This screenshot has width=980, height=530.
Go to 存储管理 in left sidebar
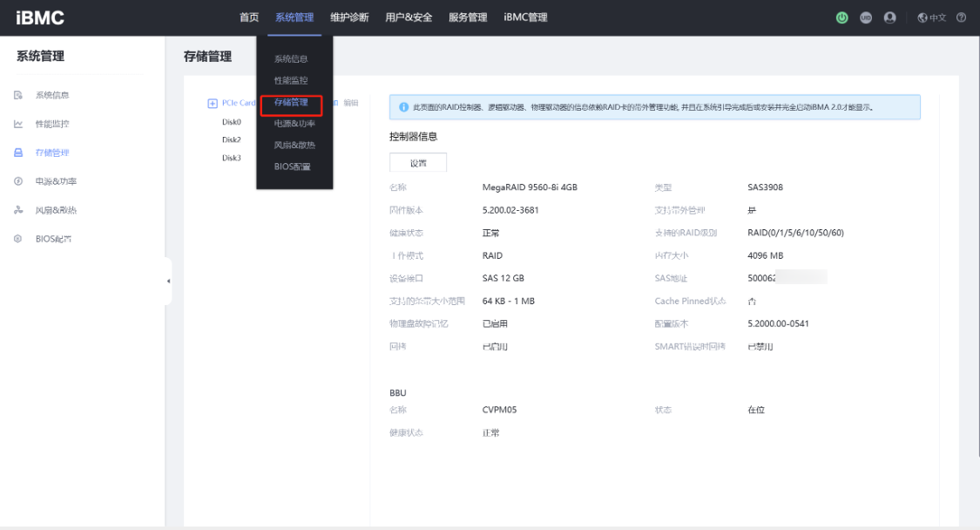pyautogui.click(x=52, y=153)
